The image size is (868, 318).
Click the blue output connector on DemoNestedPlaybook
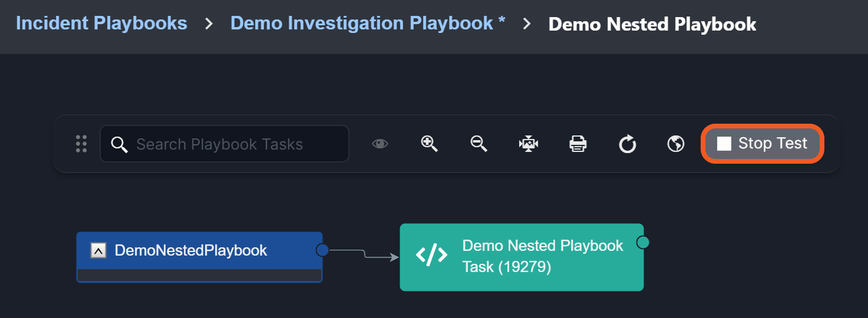(322, 250)
